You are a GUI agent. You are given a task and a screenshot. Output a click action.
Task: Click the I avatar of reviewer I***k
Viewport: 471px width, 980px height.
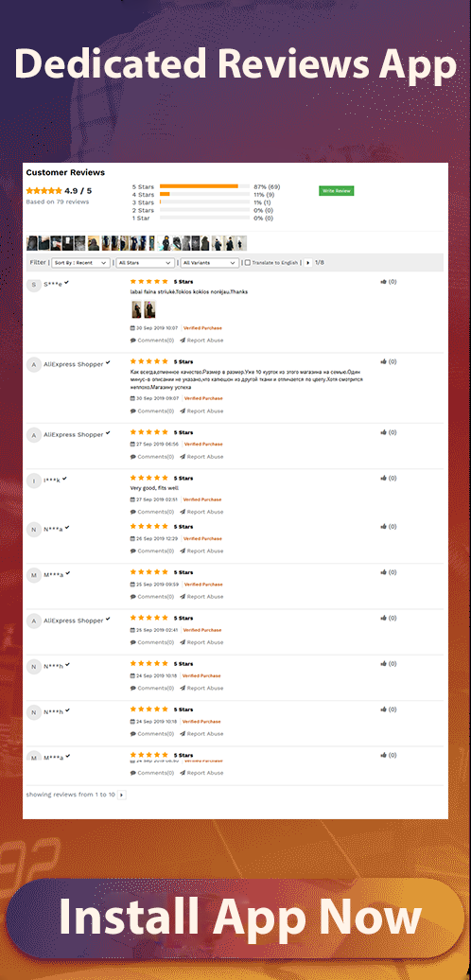[x=34, y=481]
